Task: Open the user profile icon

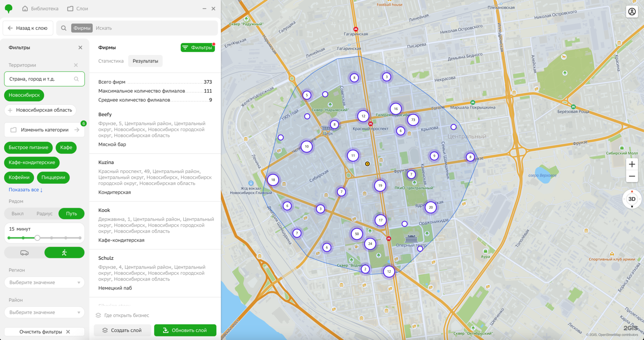Action: point(632,12)
